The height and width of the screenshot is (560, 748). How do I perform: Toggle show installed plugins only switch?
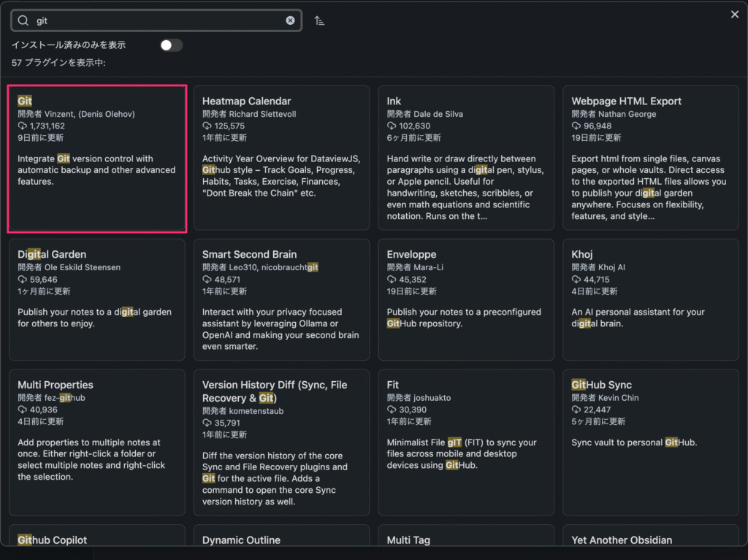tap(171, 45)
